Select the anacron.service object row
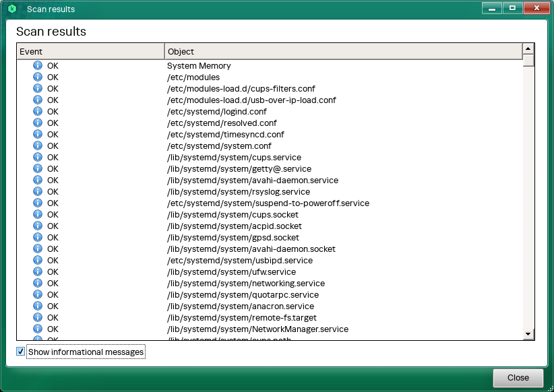 coord(241,306)
